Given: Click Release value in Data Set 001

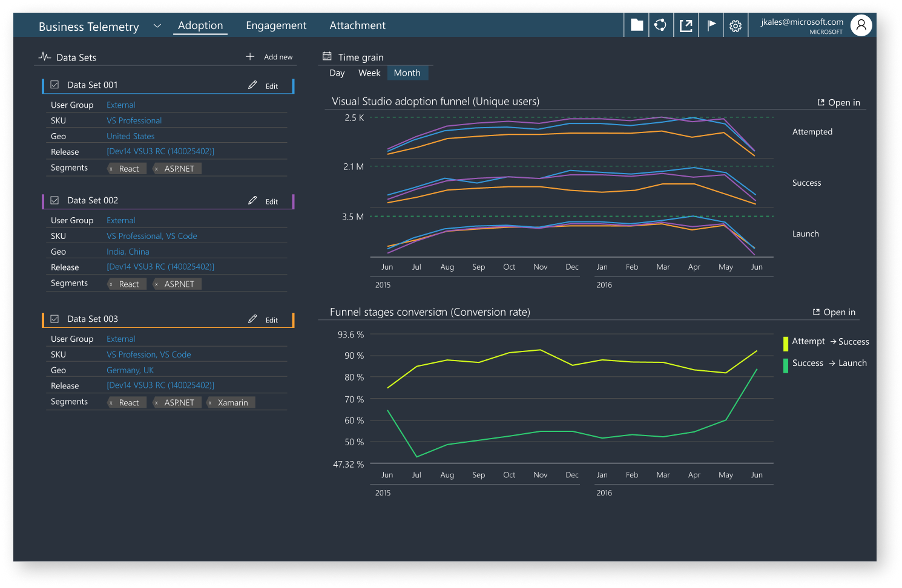Looking at the screenshot, I should tap(160, 151).
